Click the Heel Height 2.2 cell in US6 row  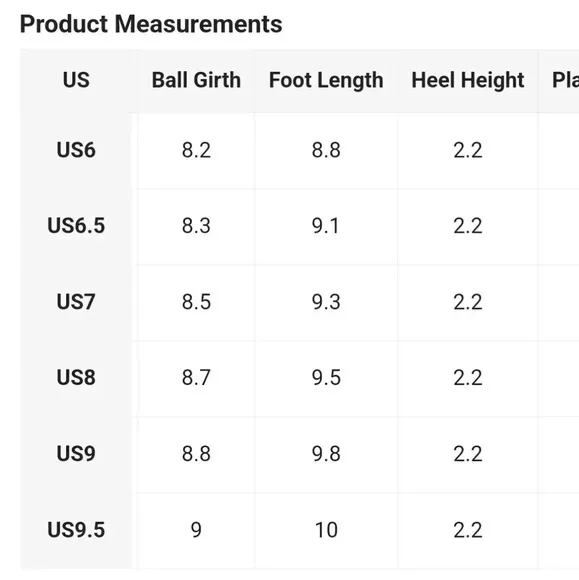point(468,150)
